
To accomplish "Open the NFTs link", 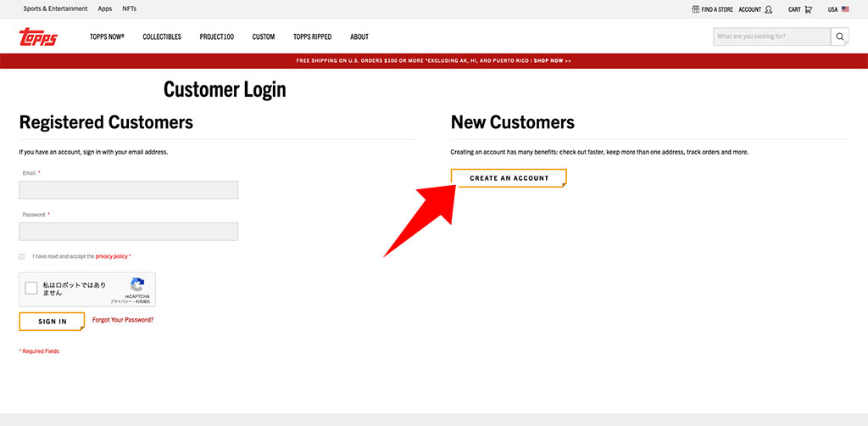I will (x=129, y=8).
